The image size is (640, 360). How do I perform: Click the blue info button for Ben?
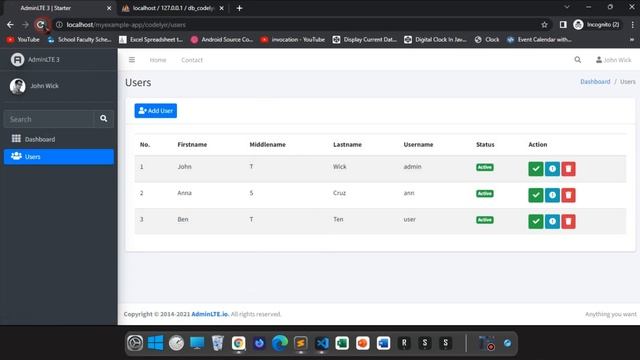tap(552, 222)
